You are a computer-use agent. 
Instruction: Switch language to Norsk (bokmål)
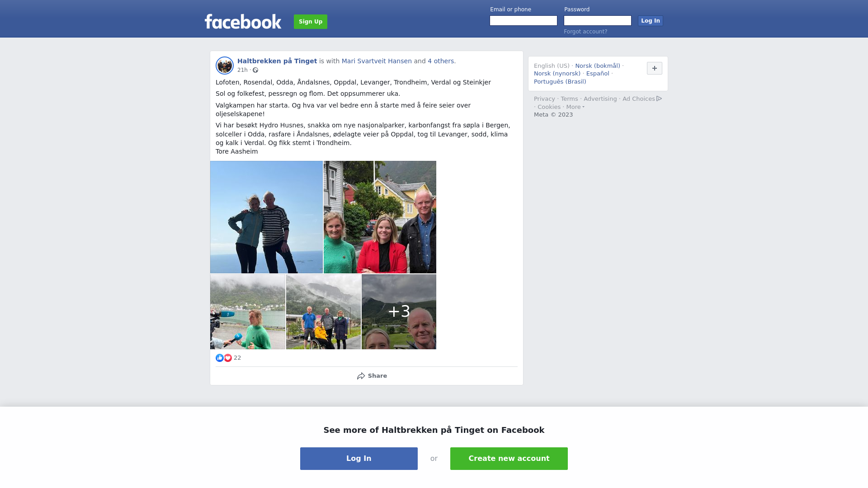pyautogui.click(x=597, y=66)
